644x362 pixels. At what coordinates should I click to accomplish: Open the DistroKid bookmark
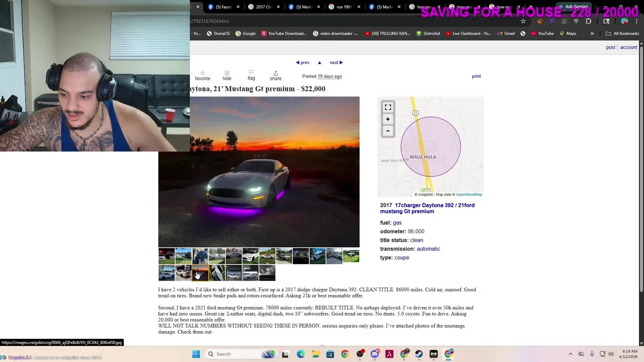coord(428,34)
